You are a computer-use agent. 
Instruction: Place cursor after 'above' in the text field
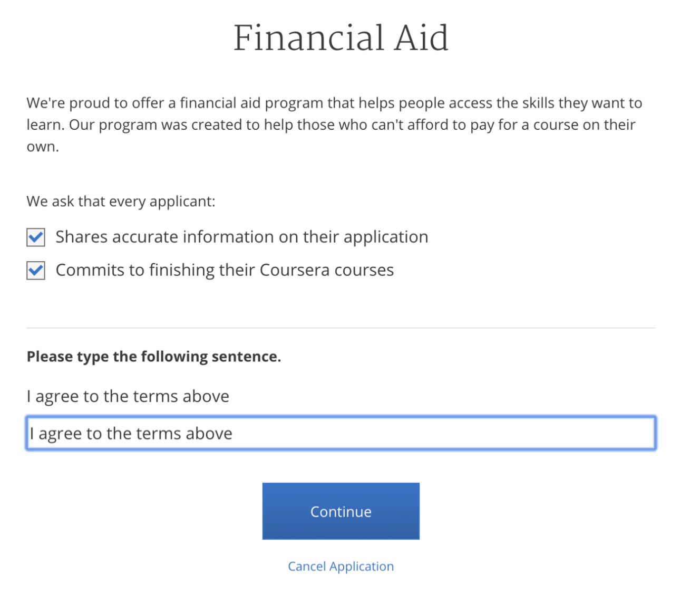234,434
